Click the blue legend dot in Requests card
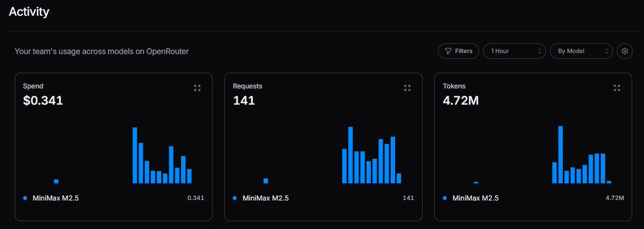 (235, 198)
